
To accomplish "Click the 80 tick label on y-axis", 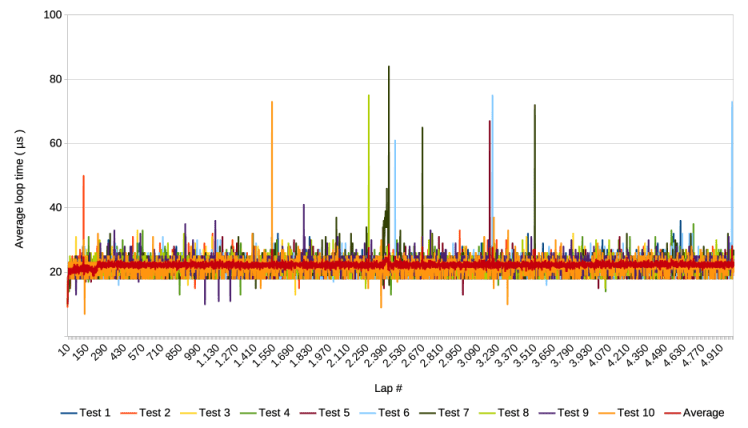I will pos(55,80).
